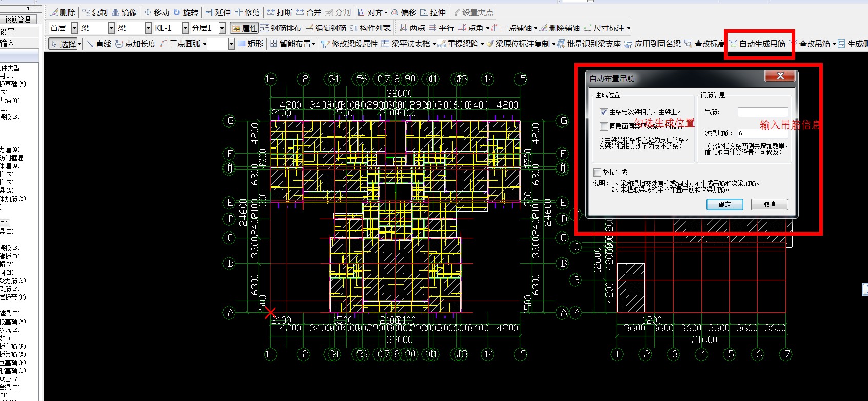The width and height of the screenshot is (868, 401).
Task: Click the 吊筋 input field
Action: [x=762, y=112]
